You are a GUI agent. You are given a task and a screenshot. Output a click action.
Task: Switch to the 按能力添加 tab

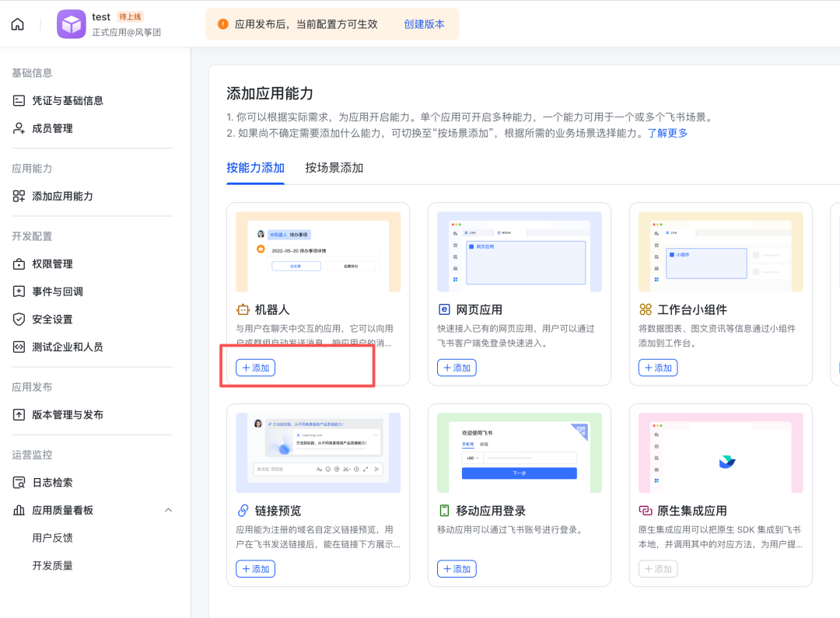point(256,168)
